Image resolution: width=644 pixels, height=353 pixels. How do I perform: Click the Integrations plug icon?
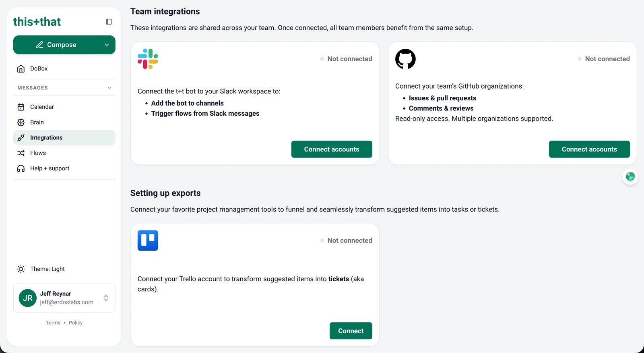pyautogui.click(x=21, y=137)
